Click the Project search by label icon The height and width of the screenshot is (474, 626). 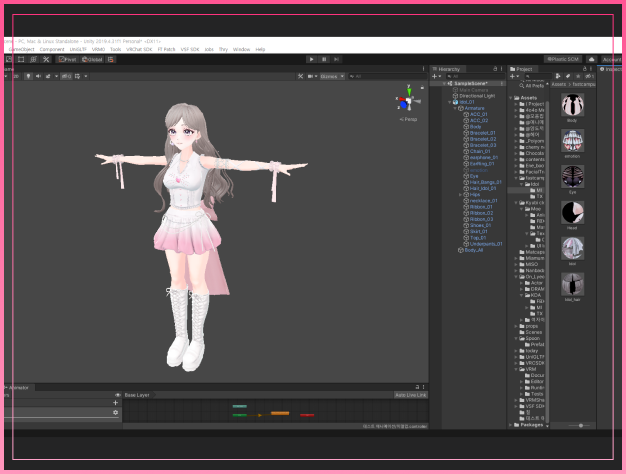pyautogui.click(x=568, y=76)
